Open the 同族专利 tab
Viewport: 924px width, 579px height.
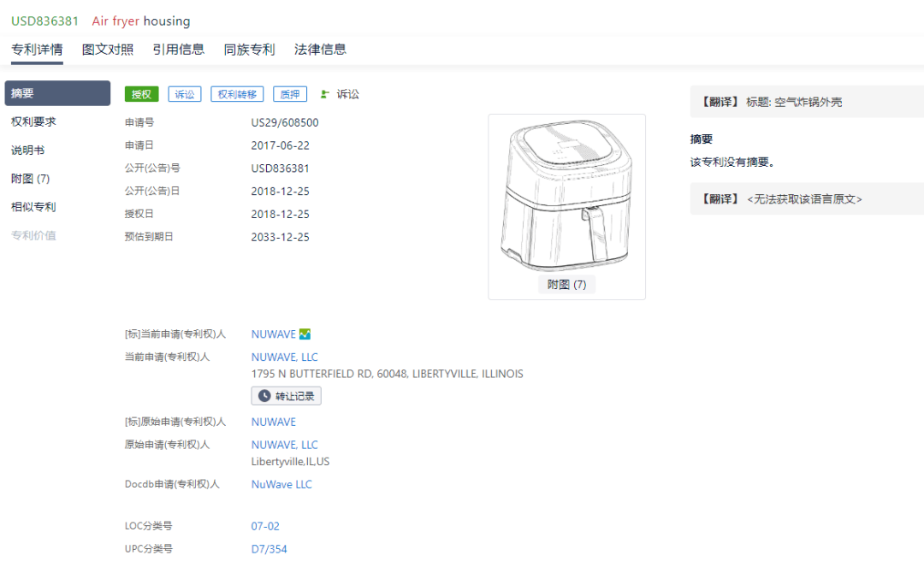click(x=249, y=50)
